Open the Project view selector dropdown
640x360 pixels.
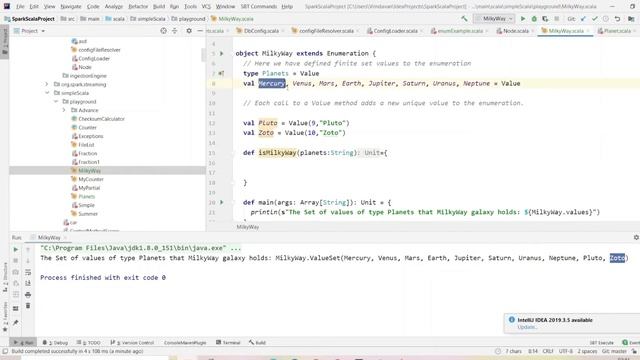[29, 31]
